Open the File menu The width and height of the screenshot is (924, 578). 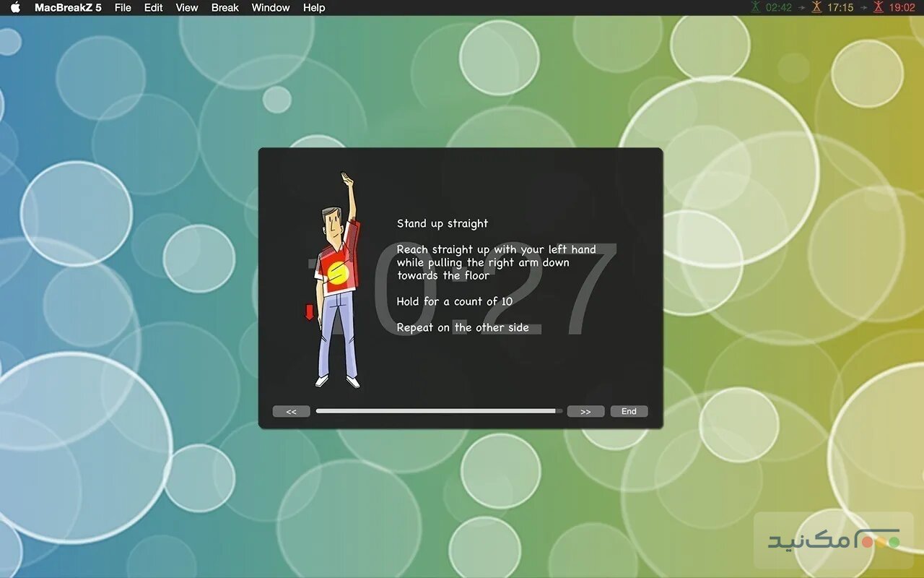coord(123,7)
